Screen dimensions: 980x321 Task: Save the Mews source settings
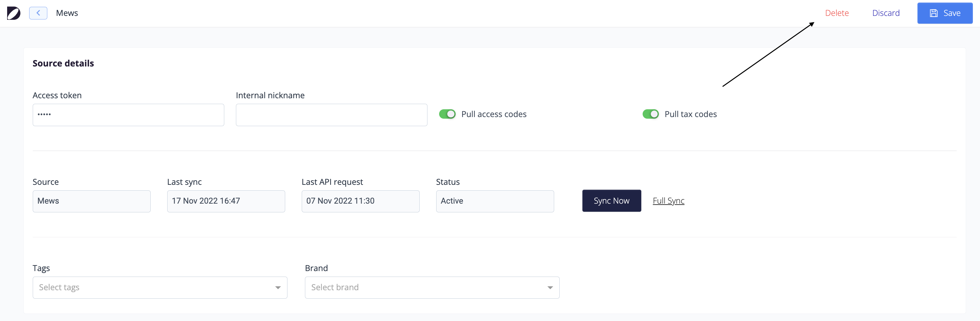[945, 13]
